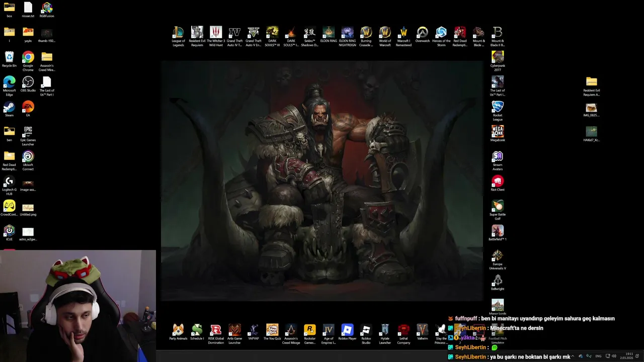644x362 pixels.
Task: Select the Mount & Blade II B... icon
Action: [x=498, y=36]
